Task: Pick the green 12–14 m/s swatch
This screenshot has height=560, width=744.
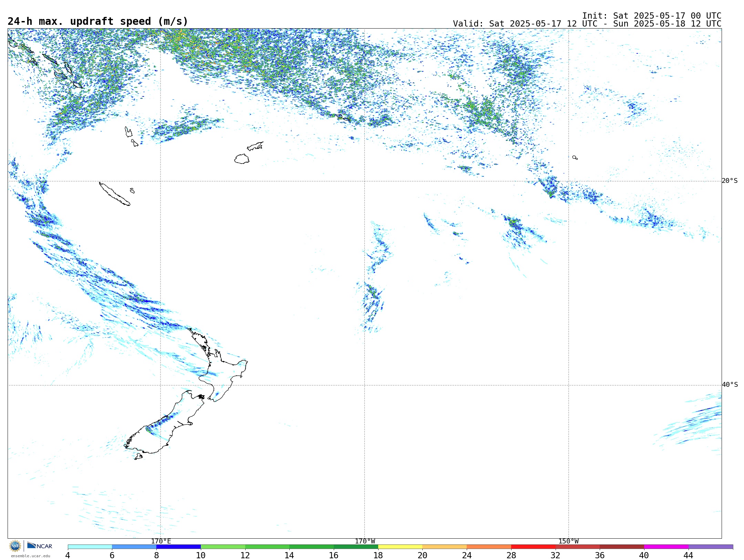Action: pos(267,547)
